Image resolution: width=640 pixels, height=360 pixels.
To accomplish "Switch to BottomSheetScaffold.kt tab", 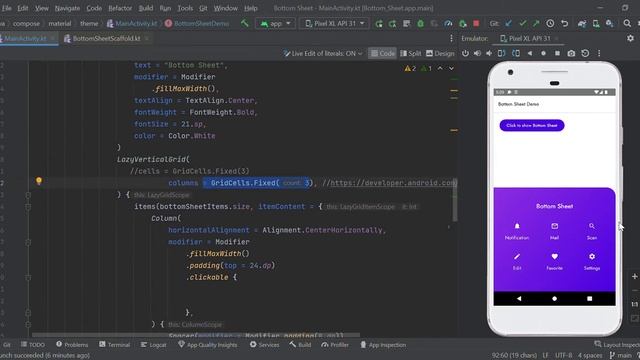I will [106, 38].
